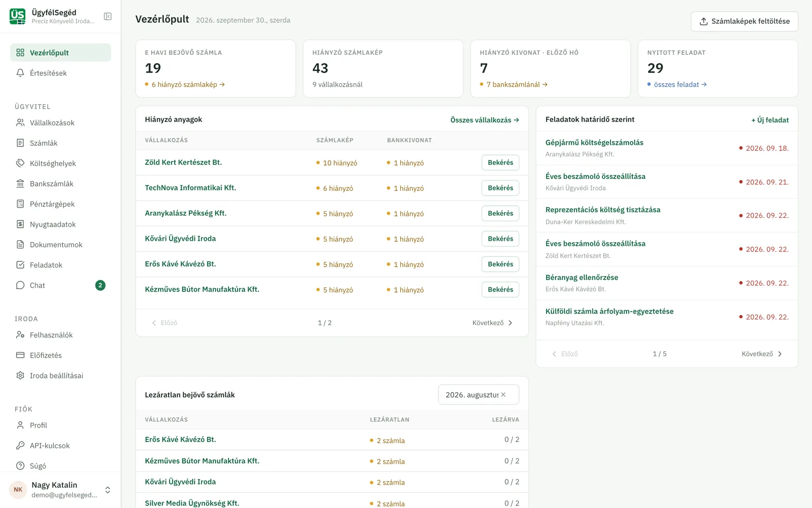Click Bekérés for Zöld Kert Kertészet Bt.
Screen dimensions: 812x508
click(500, 163)
